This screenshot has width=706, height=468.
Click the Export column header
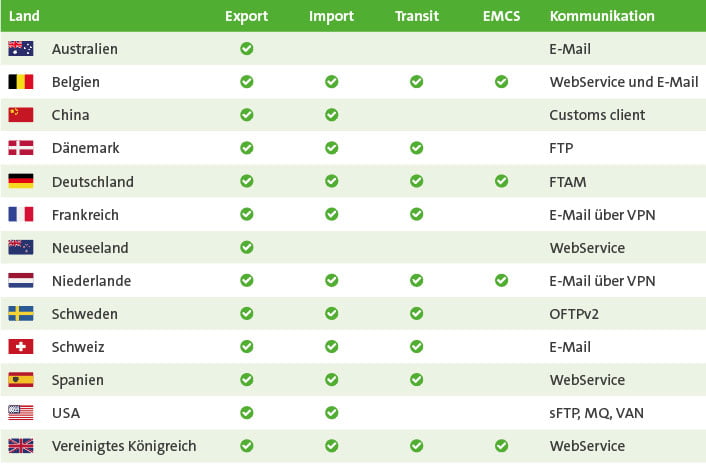click(246, 16)
